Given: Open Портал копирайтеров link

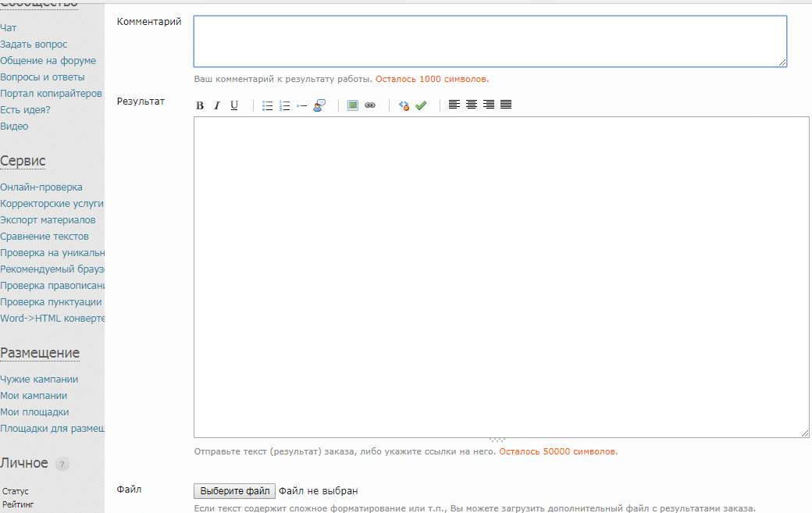Looking at the screenshot, I should [x=51, y=94].
